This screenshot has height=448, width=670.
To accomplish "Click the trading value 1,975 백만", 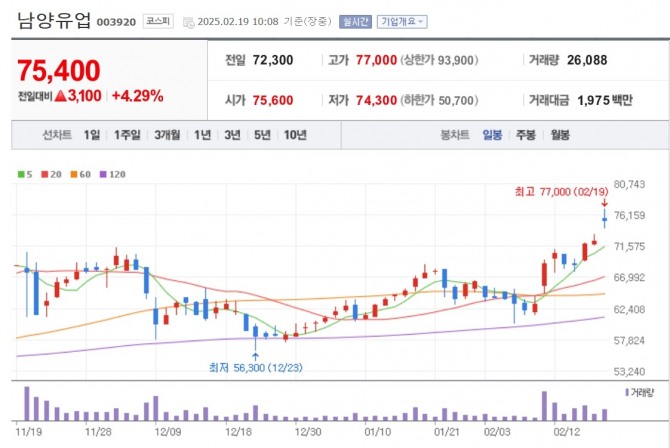I will click(x=604, y=100).
